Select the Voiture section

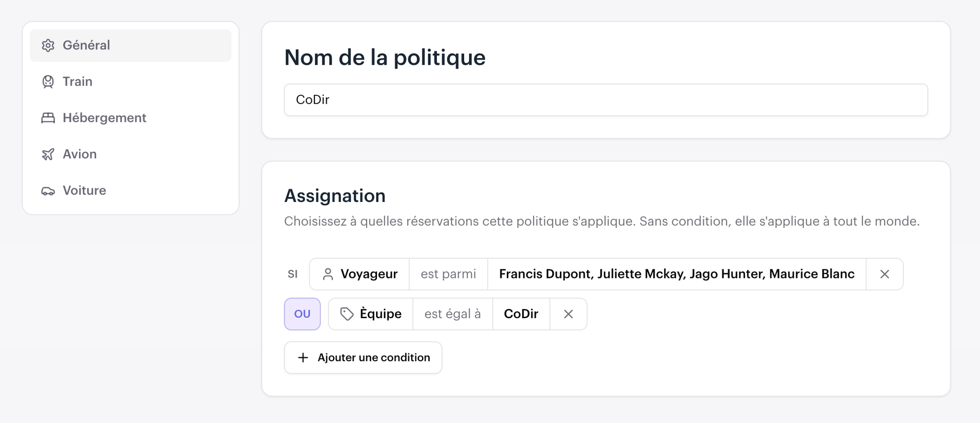[130, 191]
